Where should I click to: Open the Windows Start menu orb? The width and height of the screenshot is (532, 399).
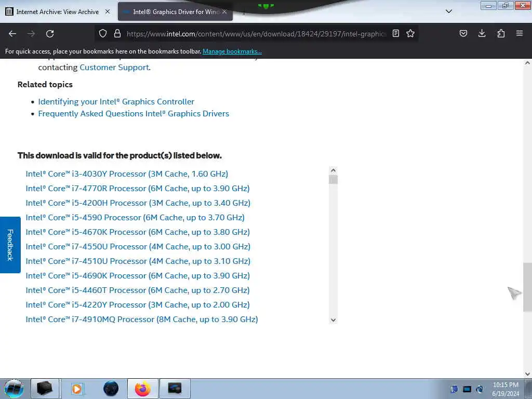tap(14, 389)
